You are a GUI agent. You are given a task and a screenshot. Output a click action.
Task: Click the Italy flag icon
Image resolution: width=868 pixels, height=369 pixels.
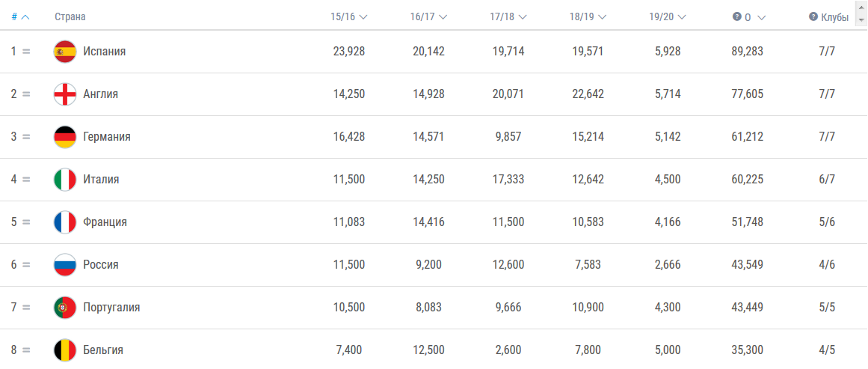[x=65, y=180]
